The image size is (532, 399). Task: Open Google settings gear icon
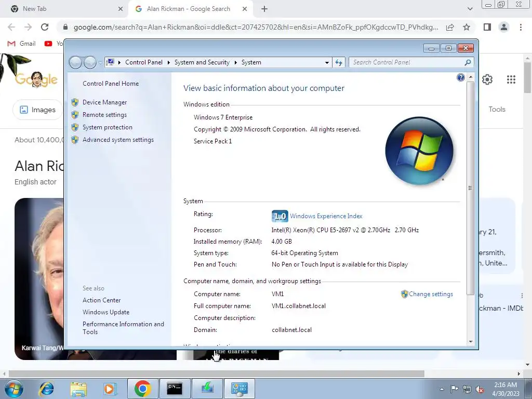pyautogui.click(x=487, y=79)
